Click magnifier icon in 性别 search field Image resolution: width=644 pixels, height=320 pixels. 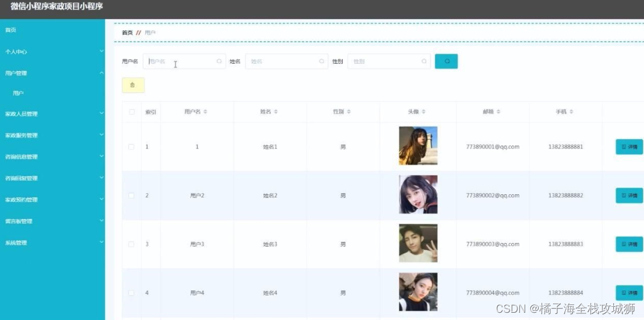[424, 61]
